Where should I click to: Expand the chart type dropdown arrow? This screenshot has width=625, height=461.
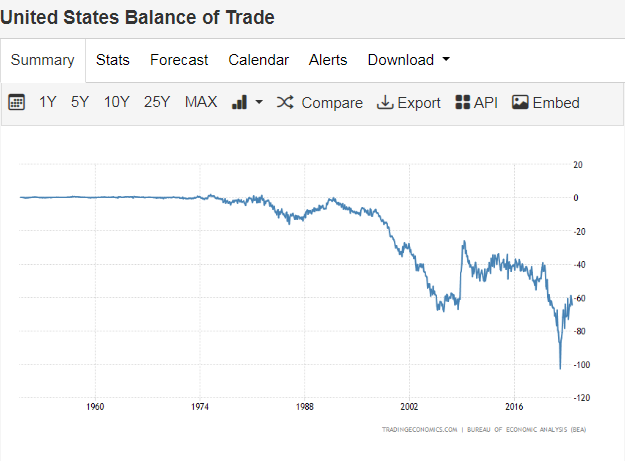point(259,102)
